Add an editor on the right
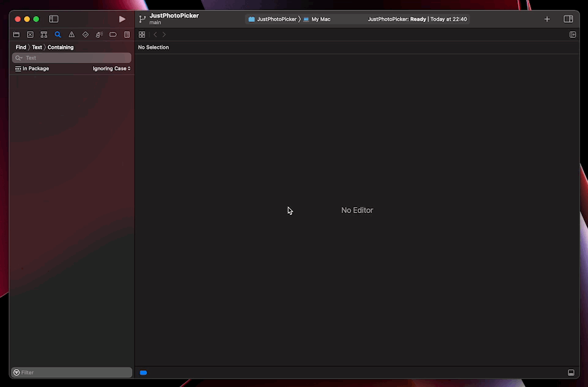Screen dimensions: 588x387 [573, 34]
